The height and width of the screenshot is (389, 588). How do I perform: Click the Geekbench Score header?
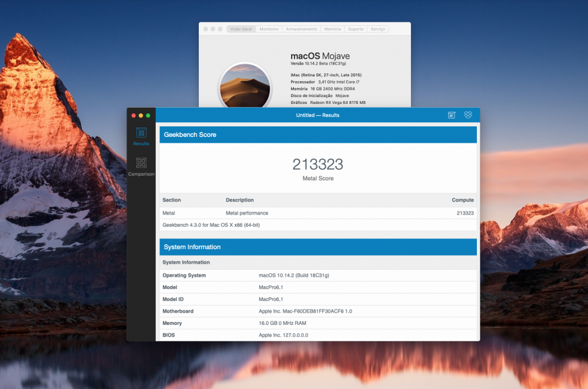click(x=318, y=135)
